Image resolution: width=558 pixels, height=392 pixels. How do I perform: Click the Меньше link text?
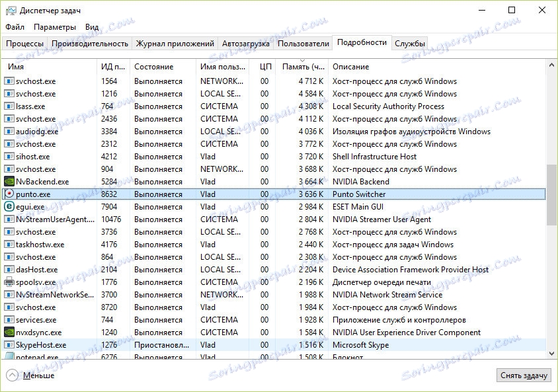[x=39, y=375]
